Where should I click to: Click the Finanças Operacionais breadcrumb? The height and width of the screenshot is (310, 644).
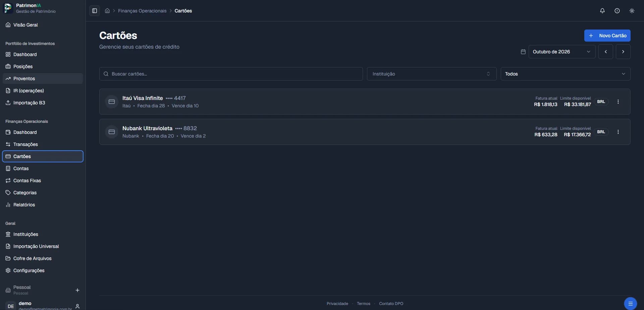[x=142, y=11]
